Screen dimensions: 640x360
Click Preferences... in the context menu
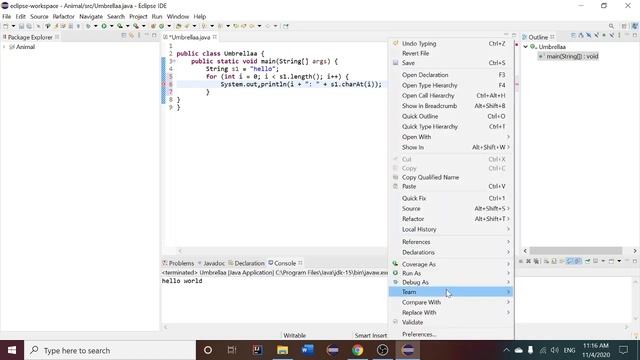[x=451, y=334]
